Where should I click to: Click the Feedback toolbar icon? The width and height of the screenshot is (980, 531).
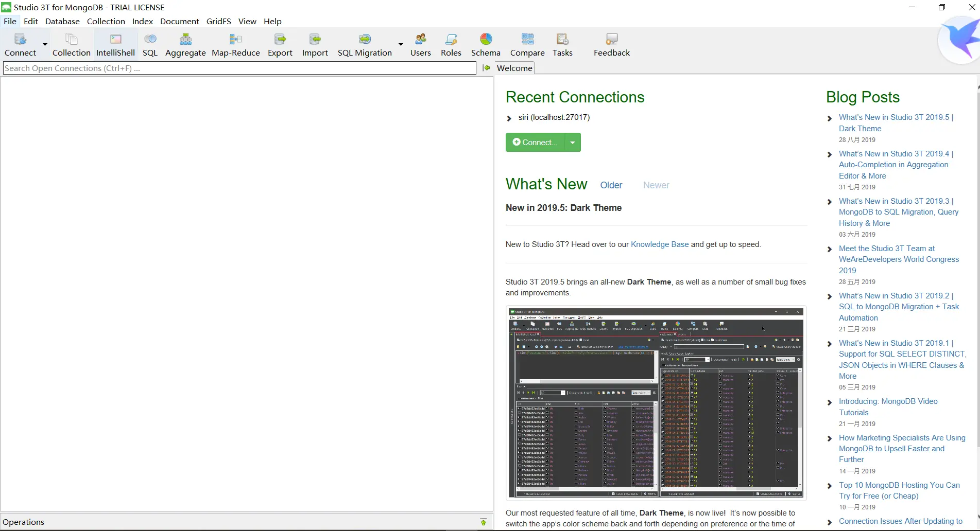tap(612, 44)
